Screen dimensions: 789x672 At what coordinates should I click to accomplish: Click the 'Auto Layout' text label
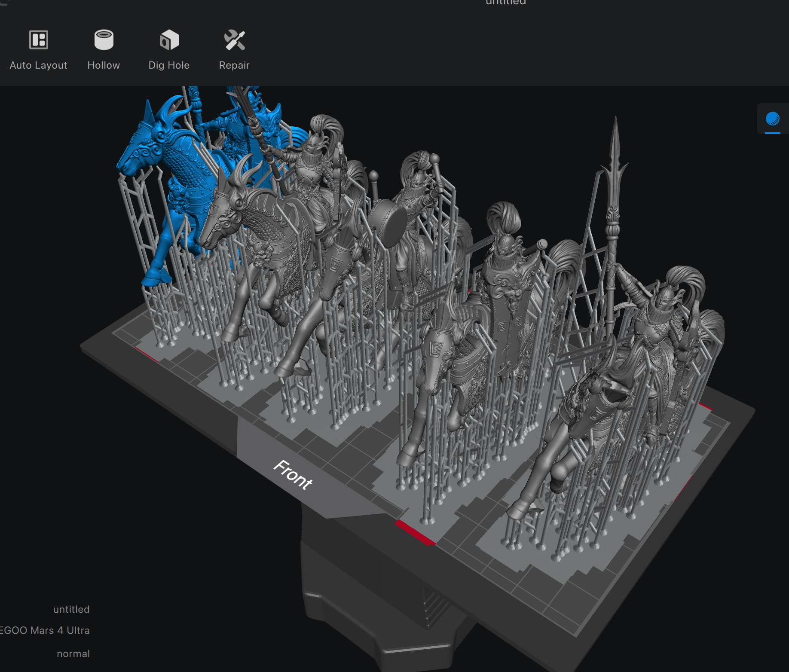tap(38, 65)
